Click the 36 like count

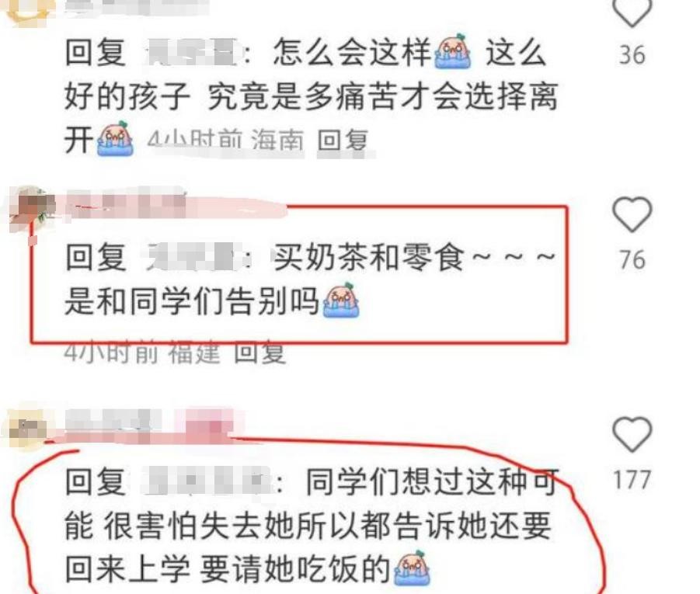click(x=632, y=55)
